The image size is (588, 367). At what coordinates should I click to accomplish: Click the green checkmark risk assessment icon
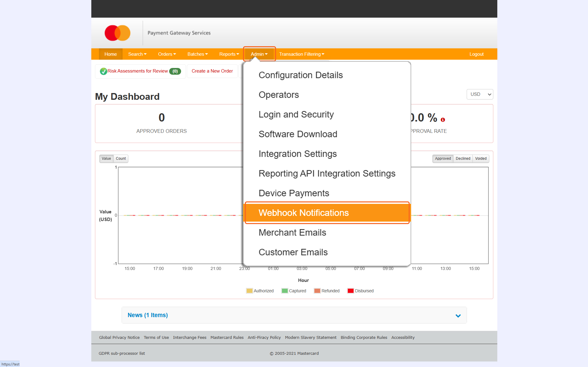pyautogui.click(x=103, y=71)
